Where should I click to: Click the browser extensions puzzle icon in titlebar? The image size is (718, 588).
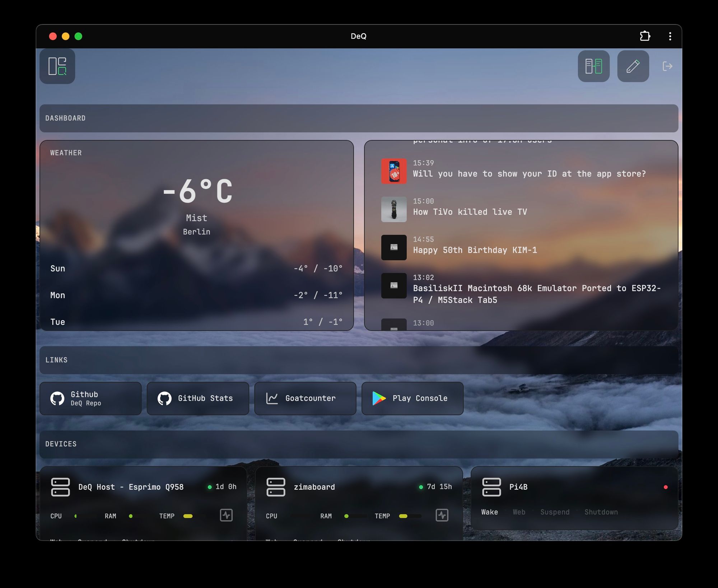coord(645,36)
